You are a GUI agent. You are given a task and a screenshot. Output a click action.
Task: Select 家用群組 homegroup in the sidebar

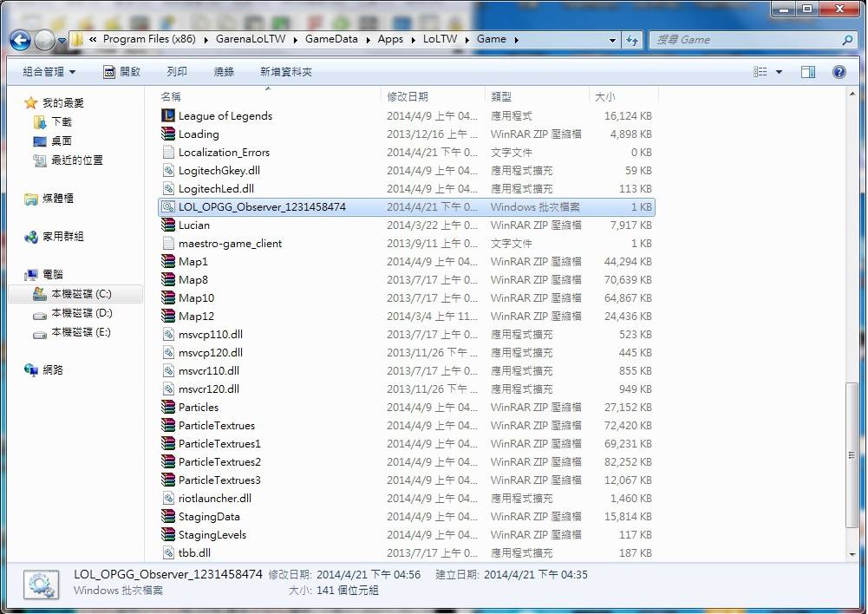[54, 237]
